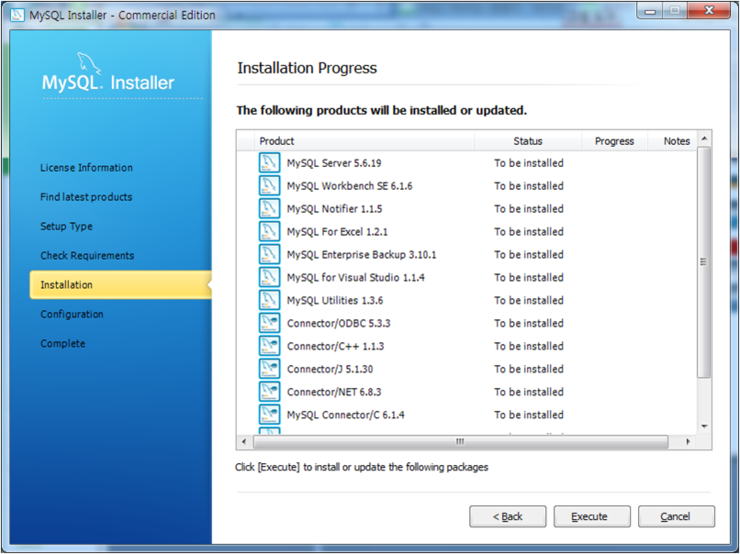740x554 pixels.
Task: Click MySQL Server's 'To be installed' status
Action: point(529,163)
